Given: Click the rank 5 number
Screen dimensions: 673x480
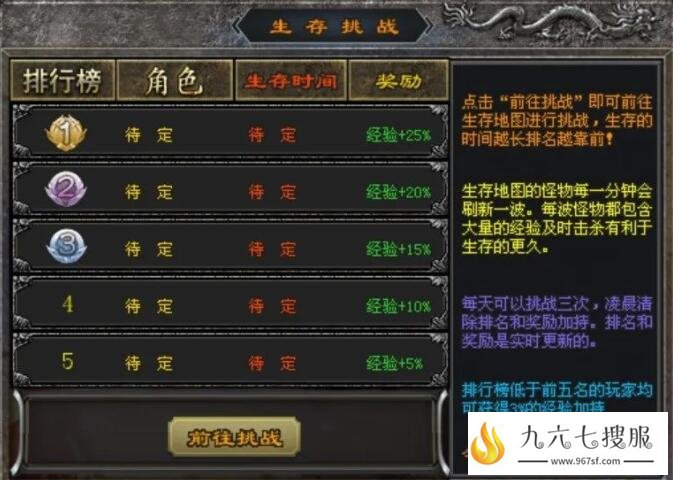Looking at the screenshot, I should [68, 361].
